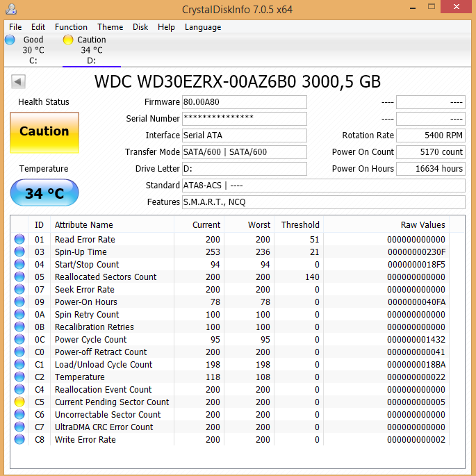
Task: Select the Spin-Up Time current value 253
Action: [213, 252]
